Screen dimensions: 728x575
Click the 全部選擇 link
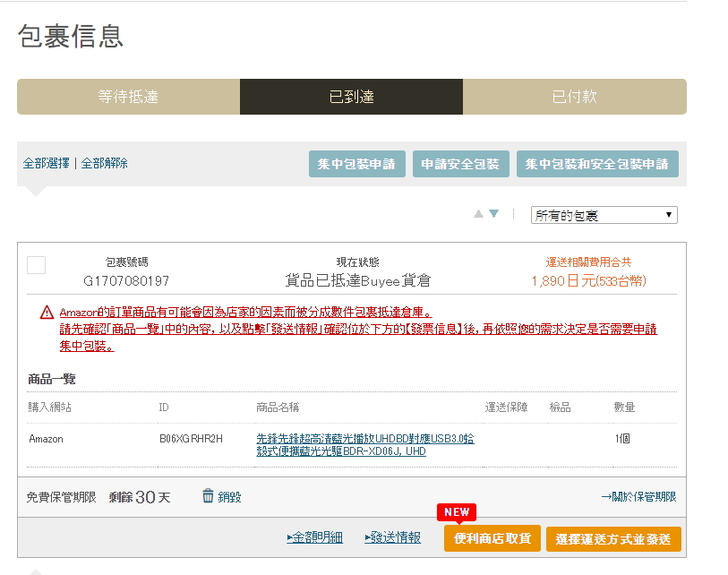46,163
